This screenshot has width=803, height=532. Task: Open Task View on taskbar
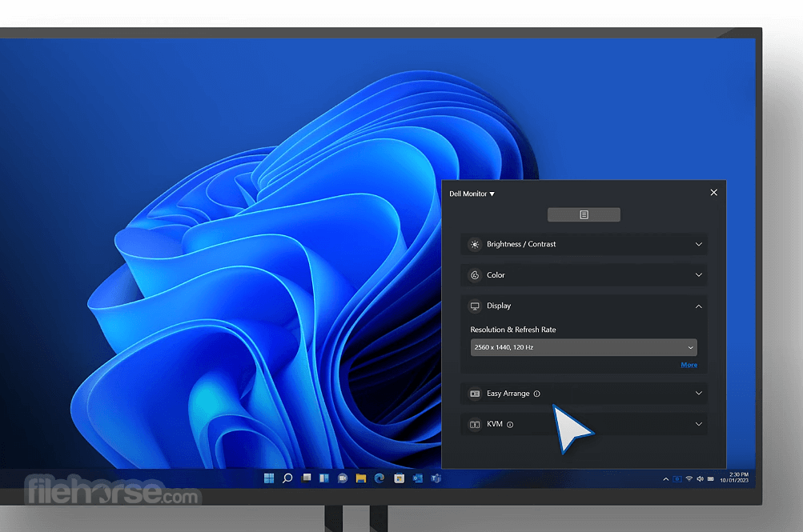[x=306, y=478]
